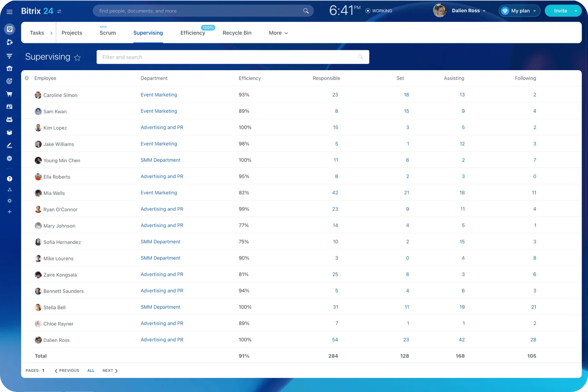Click the funnel filter icon in sidebar
Image resolution: width=588 pixels, height=392 pixels.
pyautogui.click(x=10, y=56)
